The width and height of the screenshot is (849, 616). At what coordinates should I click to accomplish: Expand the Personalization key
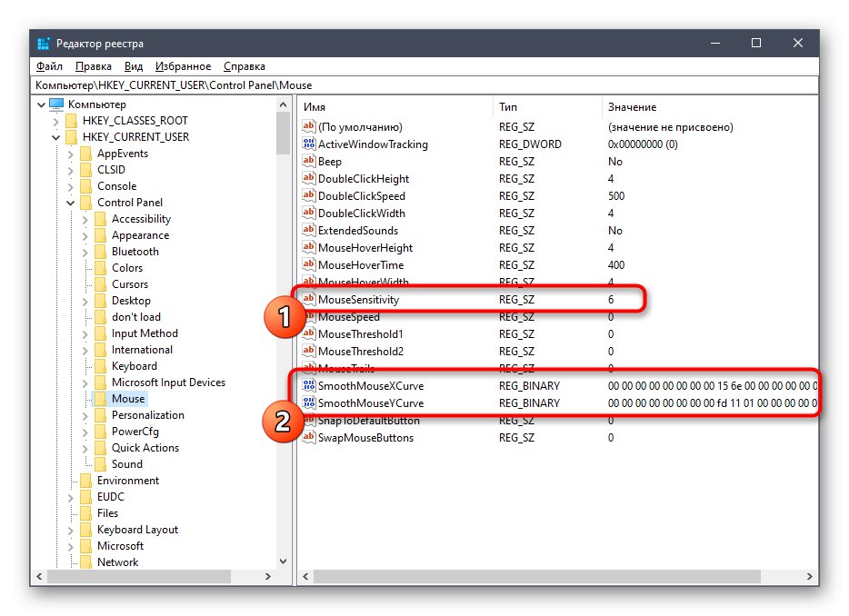pyautogui.click(x=85, y=416)
